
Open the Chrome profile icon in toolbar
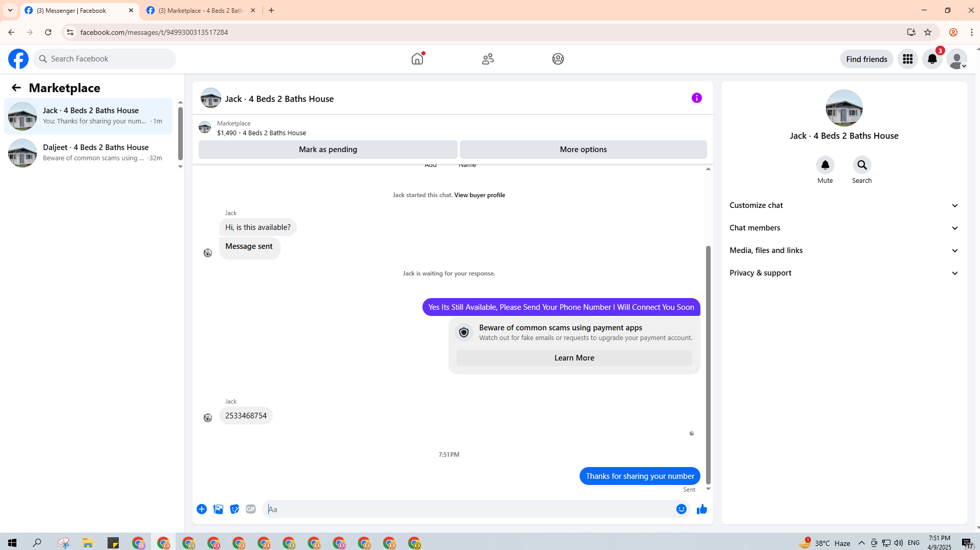point(953,32)
